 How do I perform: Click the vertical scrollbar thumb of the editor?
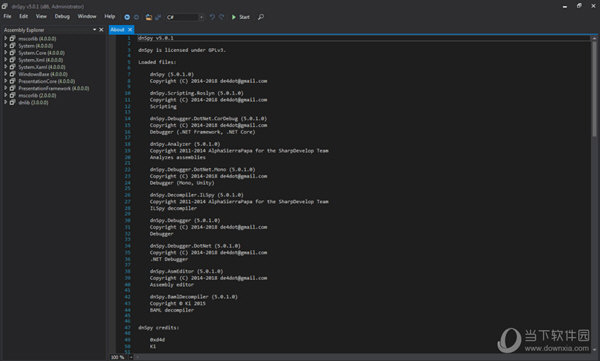point(594,89)
